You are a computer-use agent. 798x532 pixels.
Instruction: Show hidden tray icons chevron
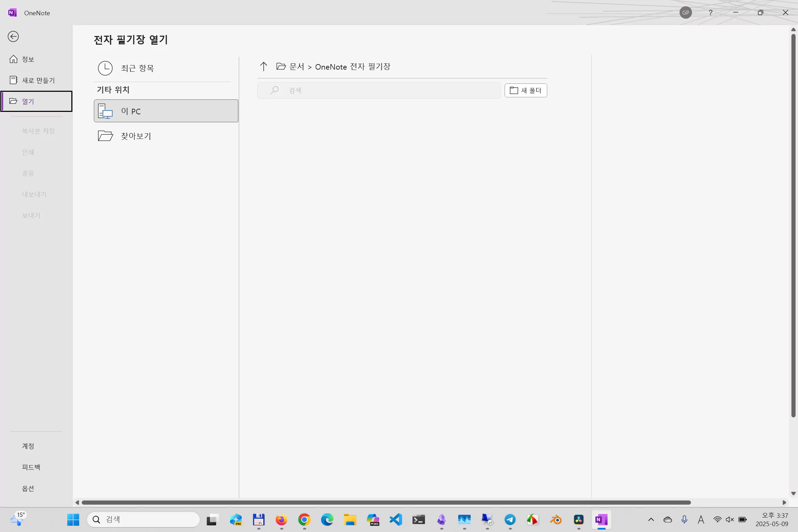pyautogui.click(x=651, y=520)
